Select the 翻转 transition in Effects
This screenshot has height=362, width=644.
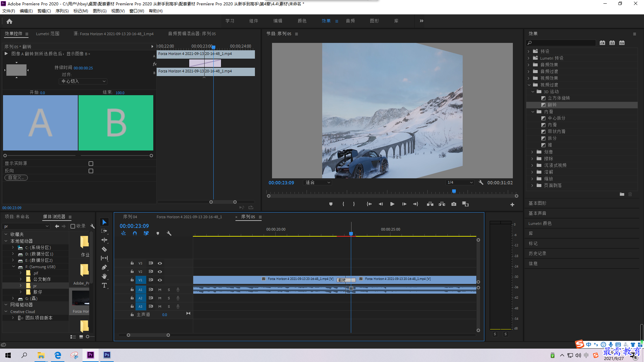click(x=552, y=105)
